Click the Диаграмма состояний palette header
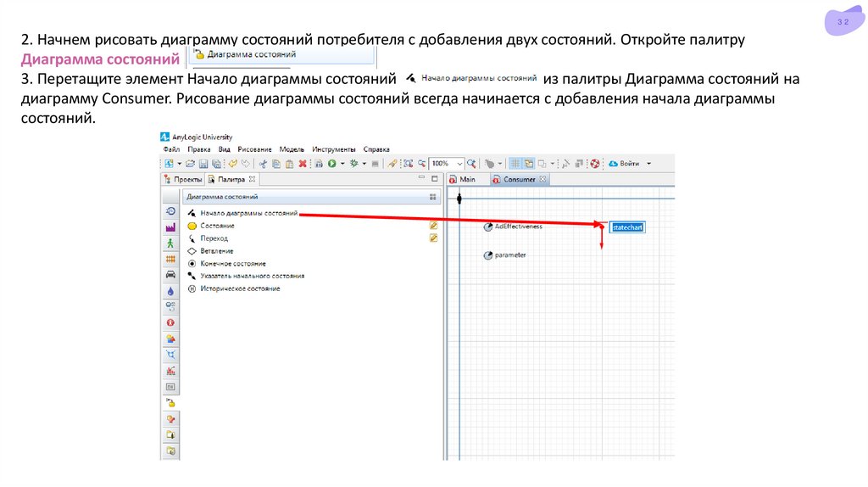Screen dimensions: 868x487 tap(312, 197)
